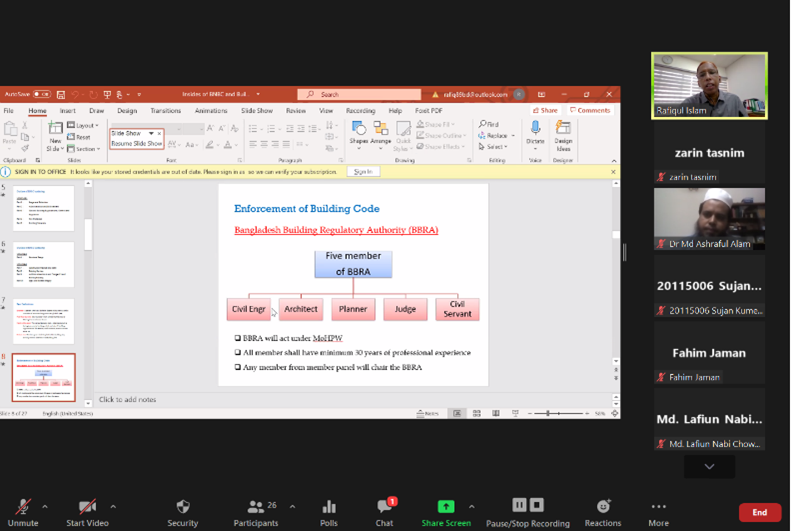The height and width of the screenshot is (531, 791).
Task: Start the video camera
Action: click(88, 507)
